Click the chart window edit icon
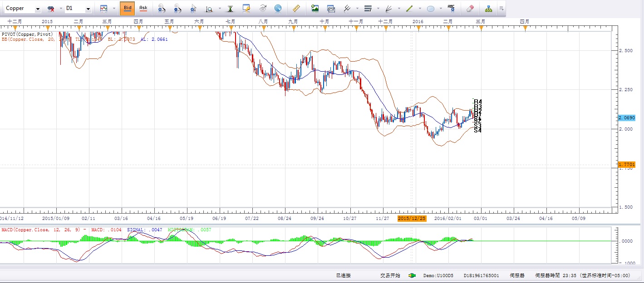 tap(246, 8)
